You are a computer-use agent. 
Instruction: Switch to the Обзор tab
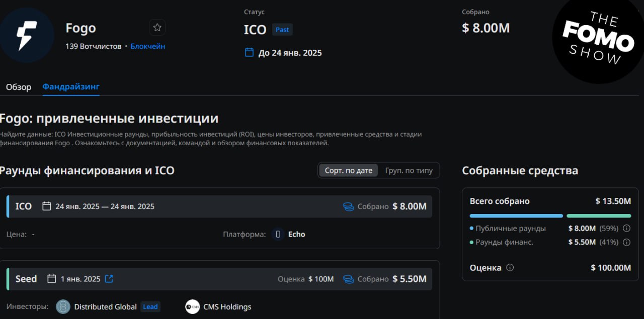coord(19,87)
